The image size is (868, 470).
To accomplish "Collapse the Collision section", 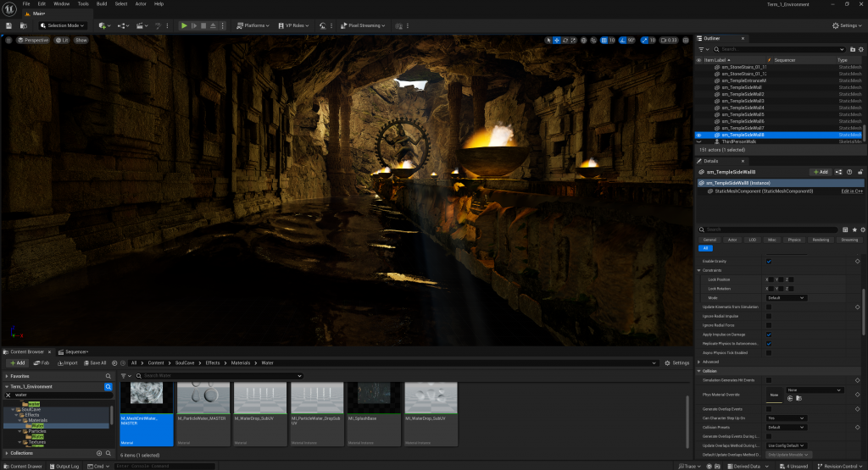I will tap(699, 371).
